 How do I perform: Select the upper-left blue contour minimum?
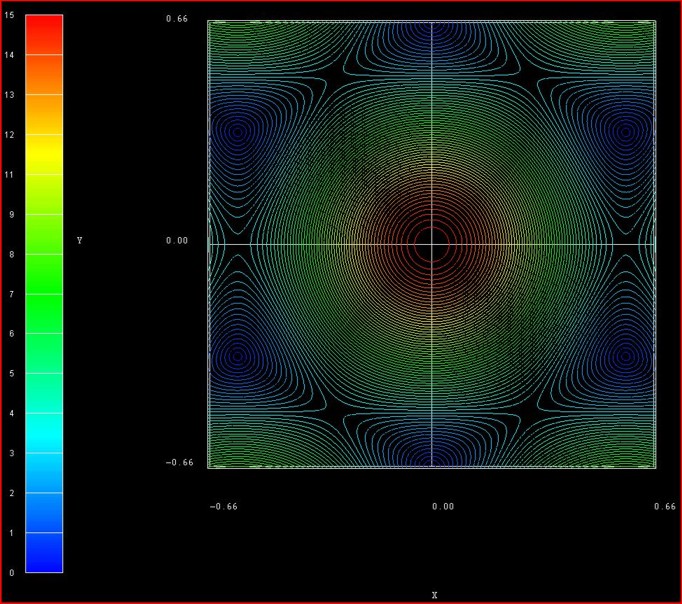(238, 131)
